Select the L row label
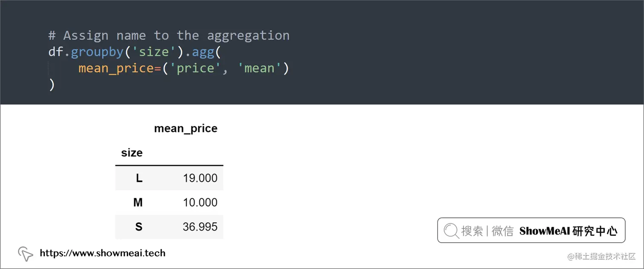Screen dimensions: 644x269 (x=139, y=178)
